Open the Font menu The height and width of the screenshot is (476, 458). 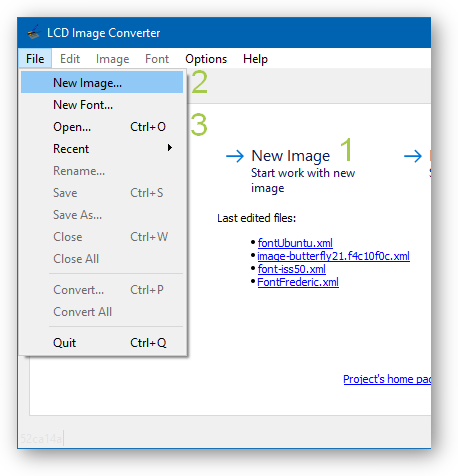click(x=157, y=59)
